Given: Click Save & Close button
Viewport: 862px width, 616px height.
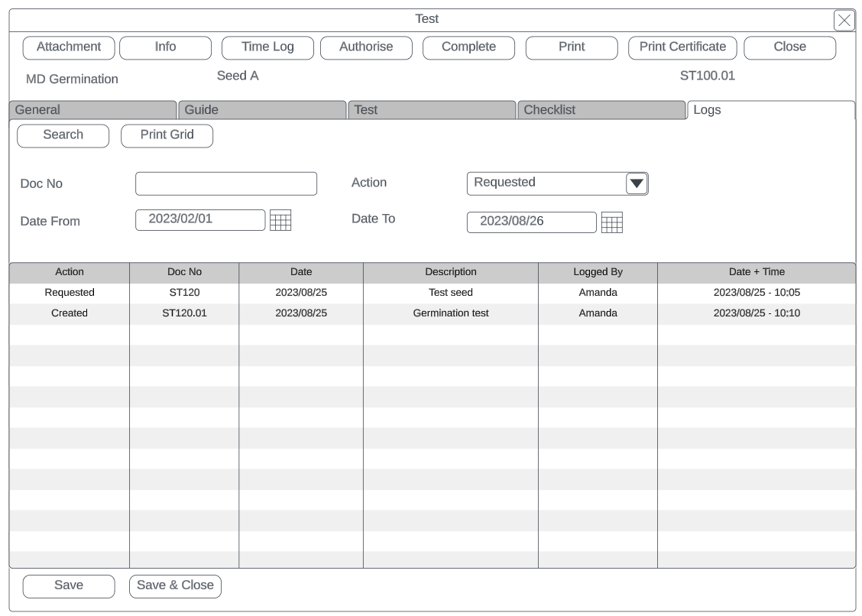Looking at the screenshot, I should click(x=175, y=585).
